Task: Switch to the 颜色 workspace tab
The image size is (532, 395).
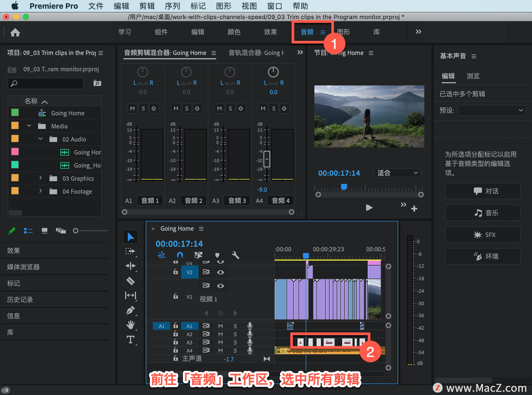Action: [234, 32]
